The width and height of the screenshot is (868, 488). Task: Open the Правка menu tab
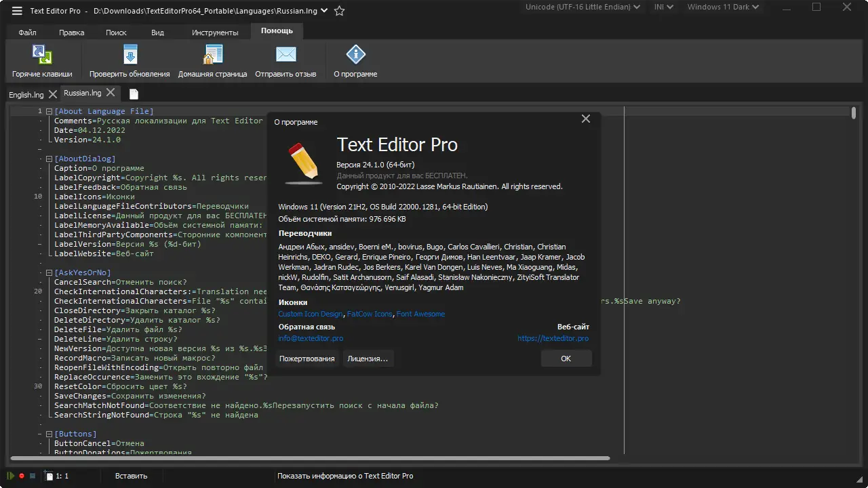point(72,33)
